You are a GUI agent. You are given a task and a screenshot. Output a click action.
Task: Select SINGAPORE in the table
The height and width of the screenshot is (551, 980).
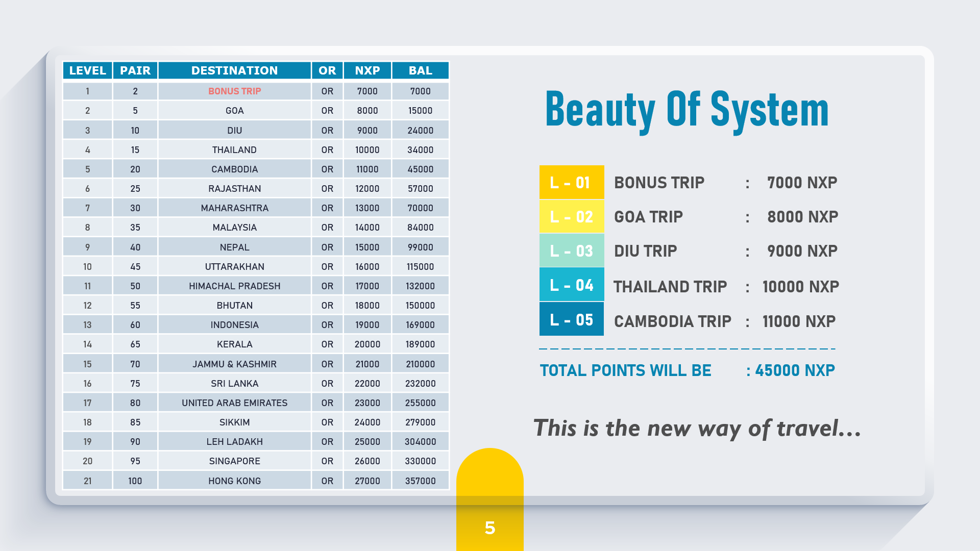pyautogui.click(x=235, y=461)
